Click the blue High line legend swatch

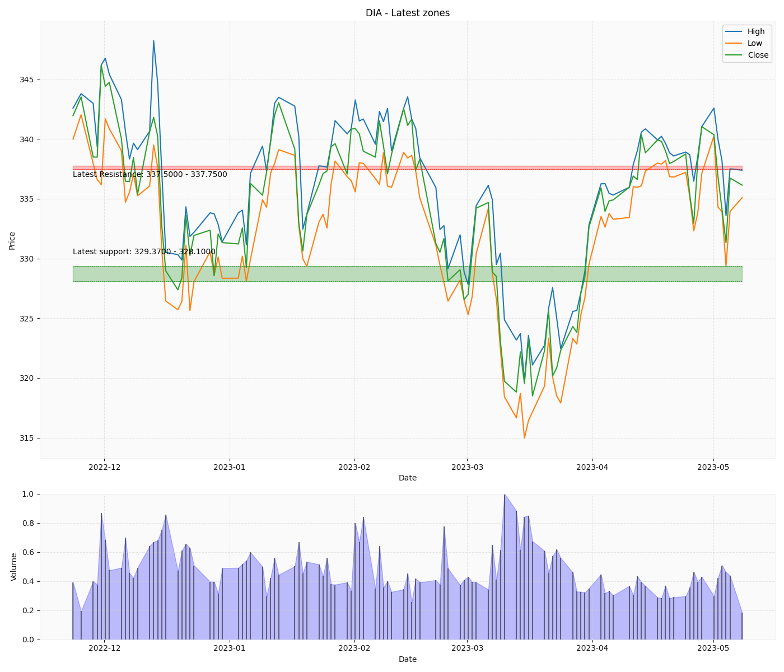(733, 31)
